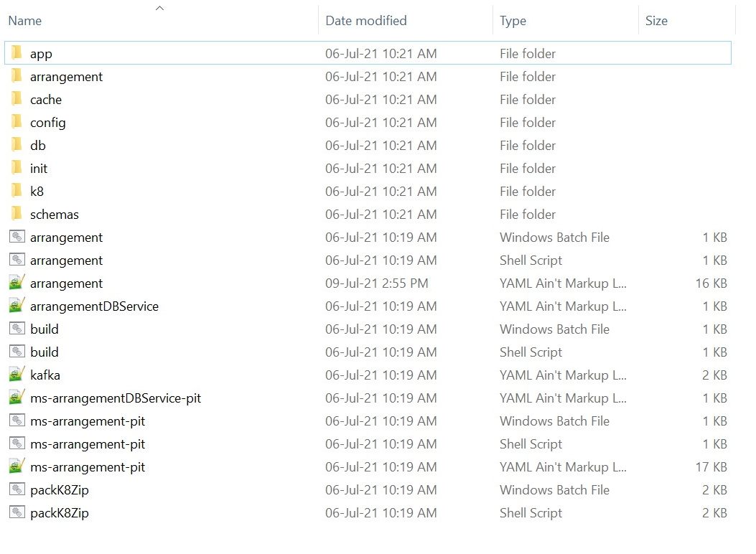Select arrangement Shell Script file name

coord(66,260)
